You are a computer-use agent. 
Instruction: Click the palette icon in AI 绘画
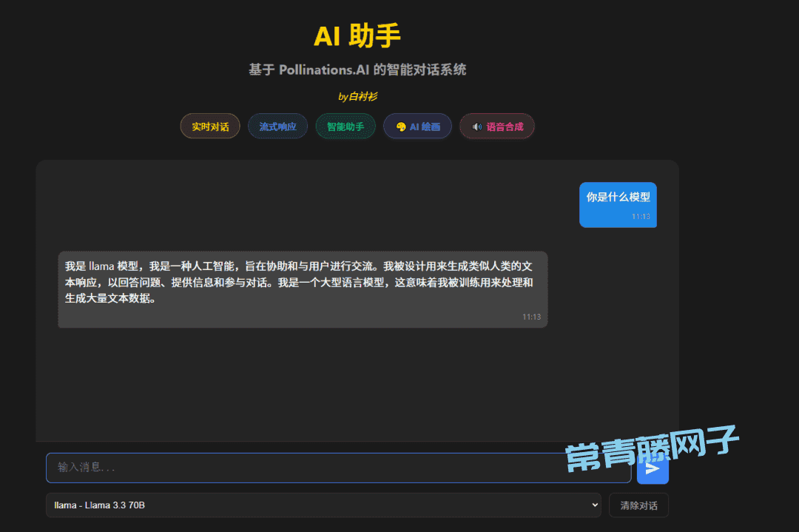(401, 127)
